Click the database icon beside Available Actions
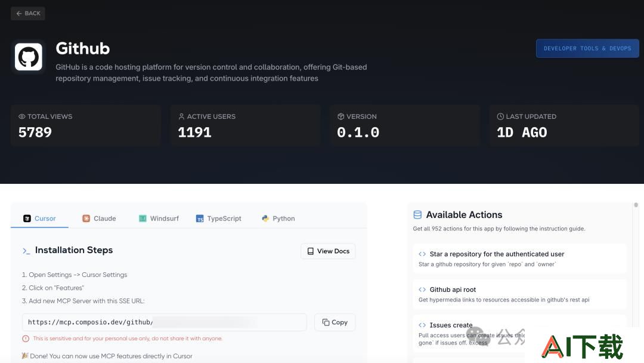 (x=417, y=214)
